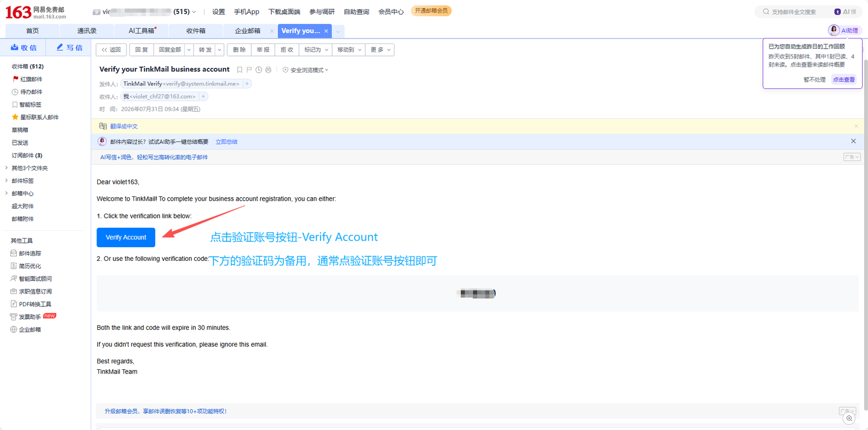Viewport: 868px width, 430px height.
Task: Close the yellow translate bar
Action: tap(856, 126)
